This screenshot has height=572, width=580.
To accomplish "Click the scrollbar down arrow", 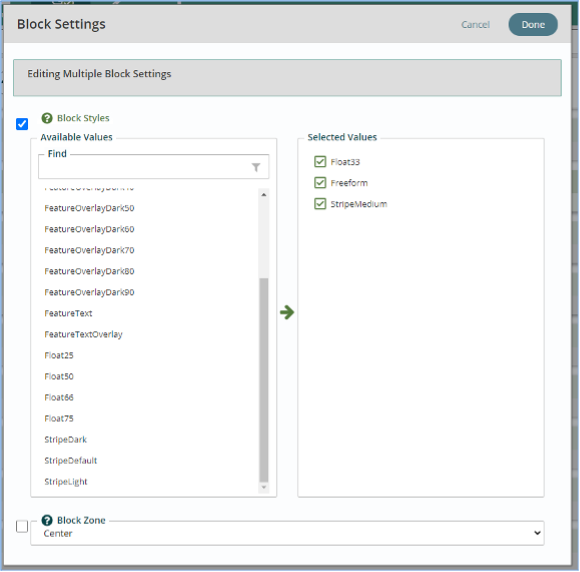I will coord(264,487).
